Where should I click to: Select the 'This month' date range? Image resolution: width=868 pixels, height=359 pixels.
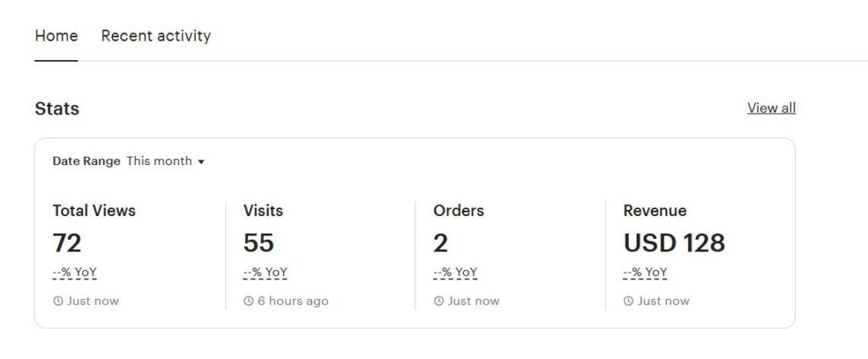(x=159, y=161)
